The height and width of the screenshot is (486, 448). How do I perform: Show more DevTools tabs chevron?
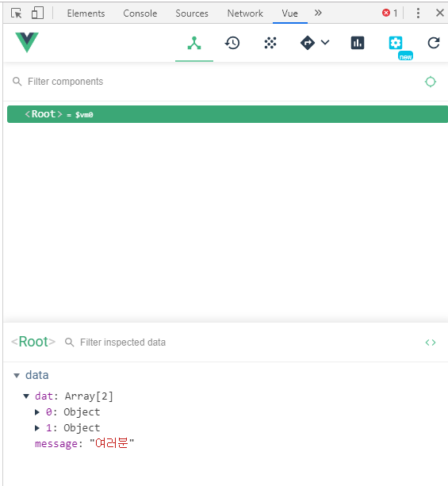[318, 13]
